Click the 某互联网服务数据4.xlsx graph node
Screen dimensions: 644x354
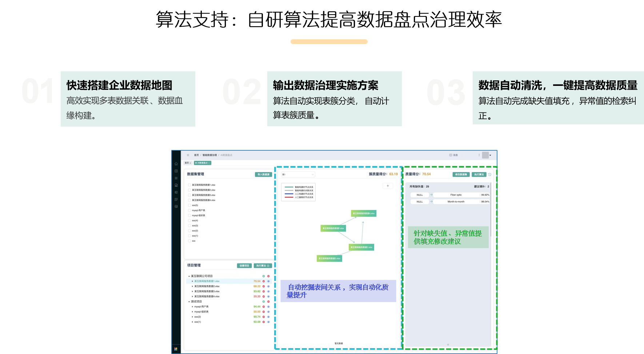(x=364, y=214)
